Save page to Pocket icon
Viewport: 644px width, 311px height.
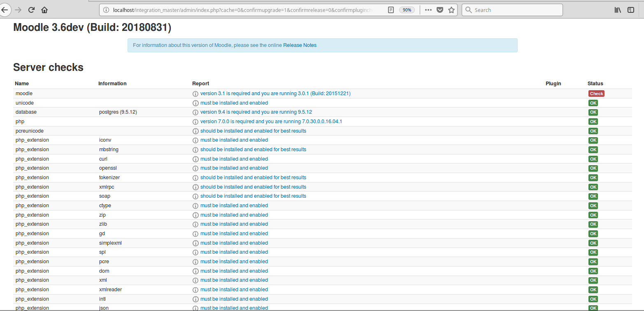pos(440,10)
